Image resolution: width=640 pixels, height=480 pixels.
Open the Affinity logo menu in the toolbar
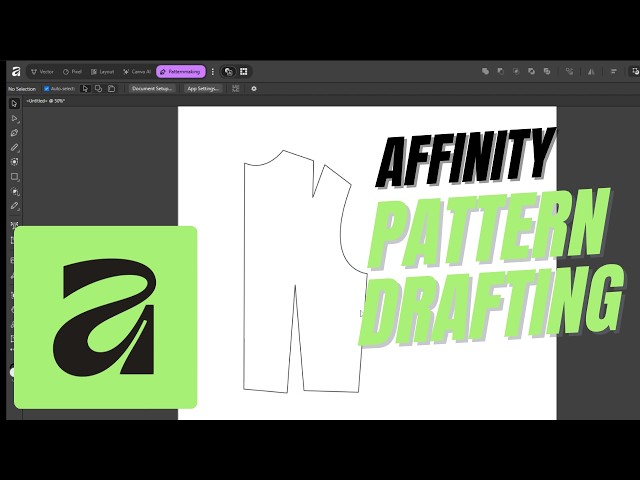click(16, 71)
